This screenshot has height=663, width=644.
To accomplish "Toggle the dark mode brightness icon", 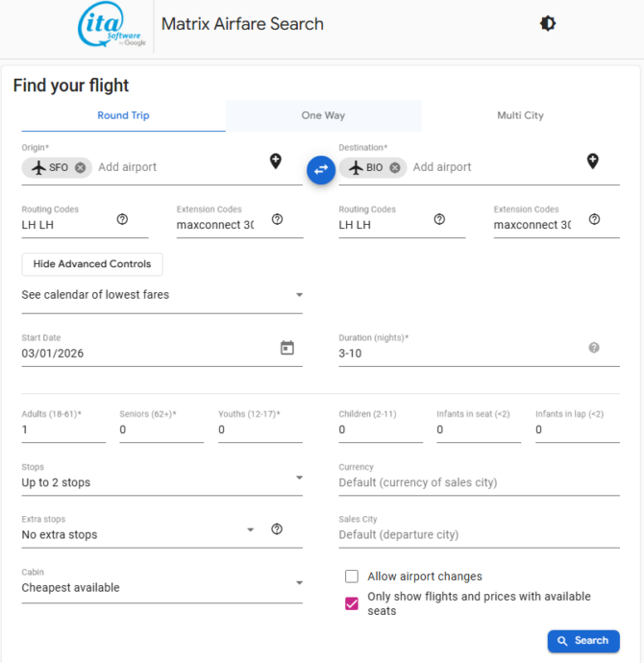I will (x=548, y=24).
